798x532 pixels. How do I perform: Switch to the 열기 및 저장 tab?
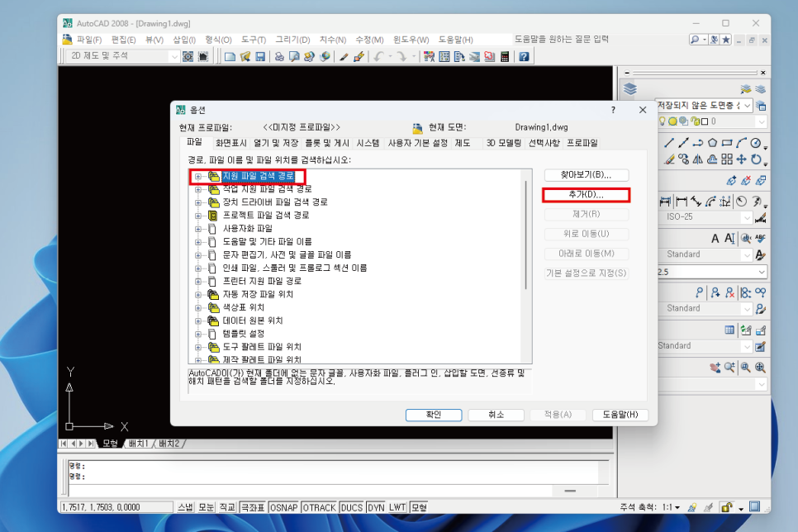276,144
